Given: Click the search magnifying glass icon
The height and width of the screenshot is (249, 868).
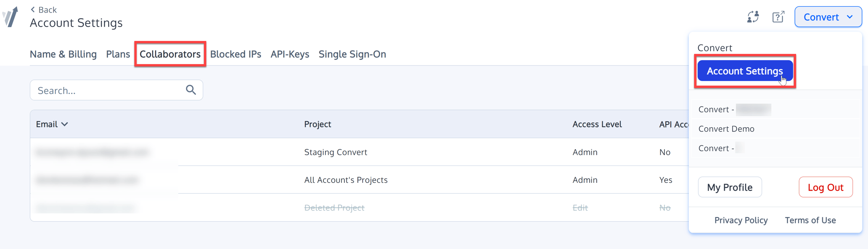Looking at the screenshot, I should (x=191, y=90).
